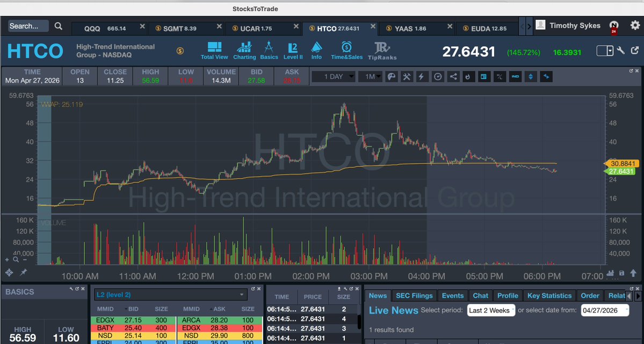The height and width of the screenshot is (344, 644).
Task: Open the Chat tab
Action: pyautogui.click(x=480, y=296)
